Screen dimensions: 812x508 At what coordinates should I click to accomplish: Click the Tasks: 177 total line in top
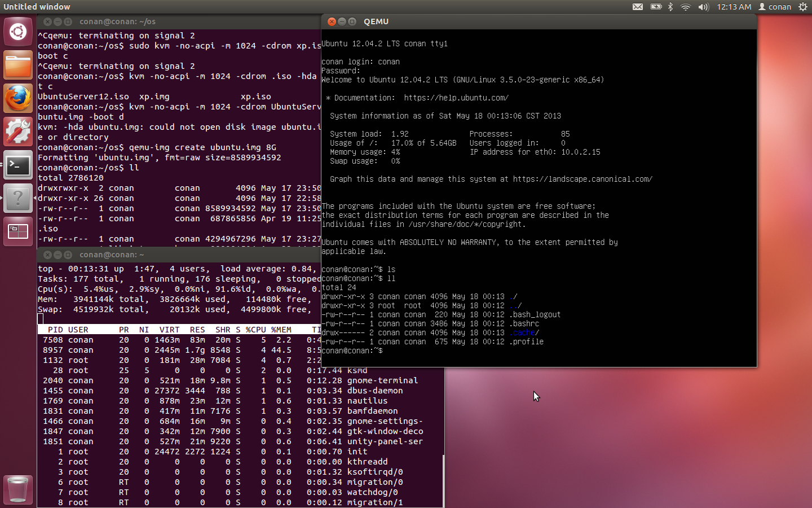point(179,279)
